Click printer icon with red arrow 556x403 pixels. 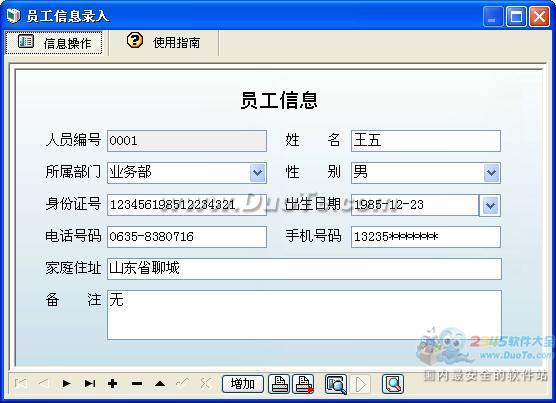click(304, 384)
